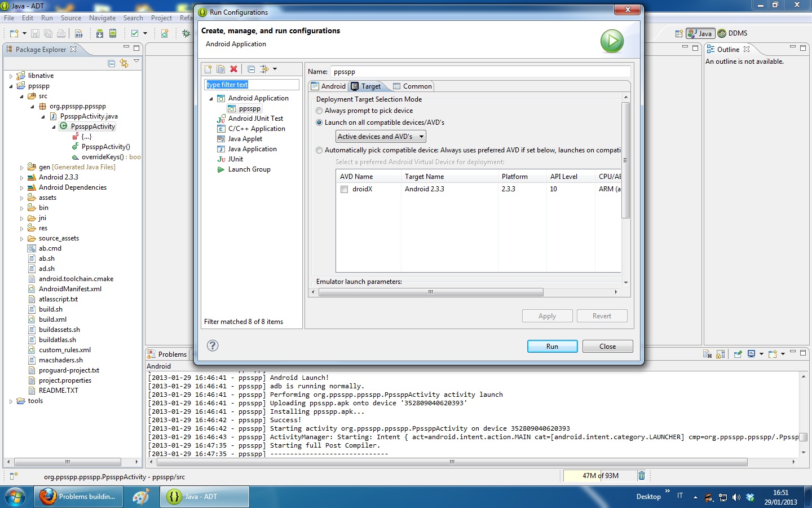Collapse the Android Application tree node
812x508 pixels.
(211, 99)
